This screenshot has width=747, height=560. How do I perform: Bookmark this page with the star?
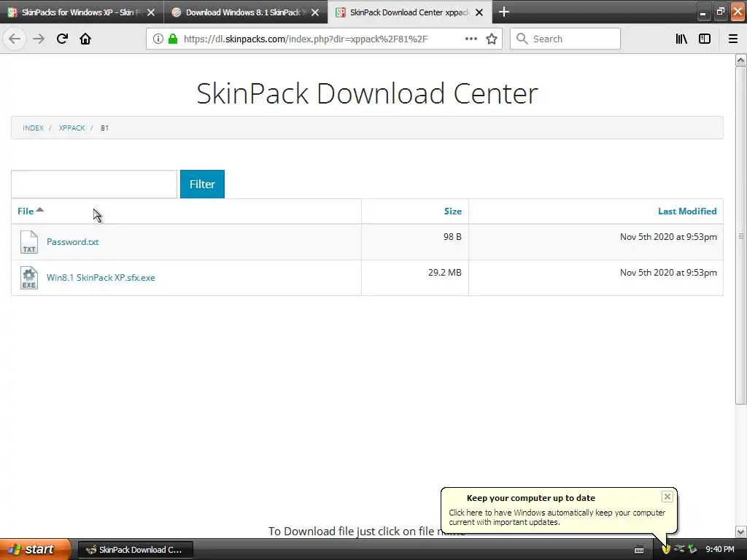point(492,39)
